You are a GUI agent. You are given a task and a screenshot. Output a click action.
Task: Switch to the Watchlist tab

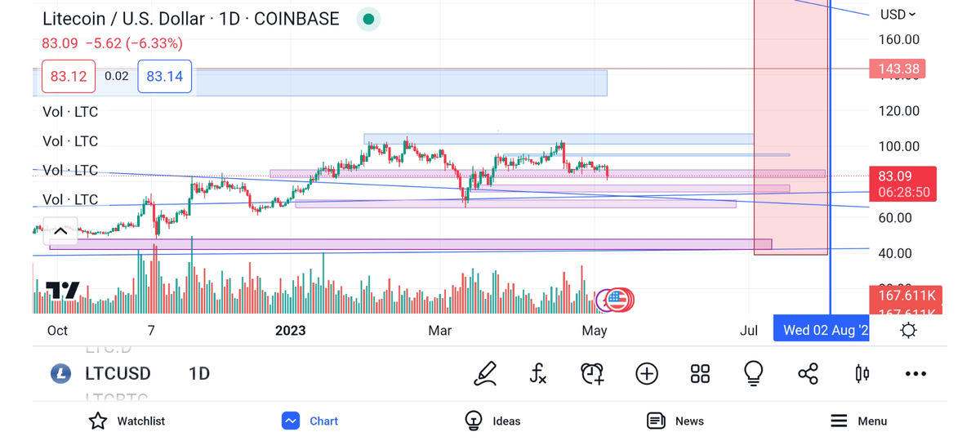point(127,421)
